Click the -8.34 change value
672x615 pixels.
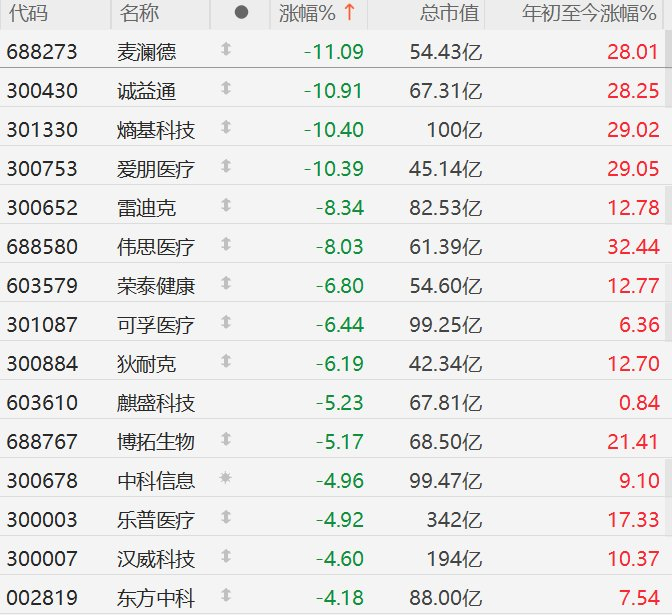340,208
